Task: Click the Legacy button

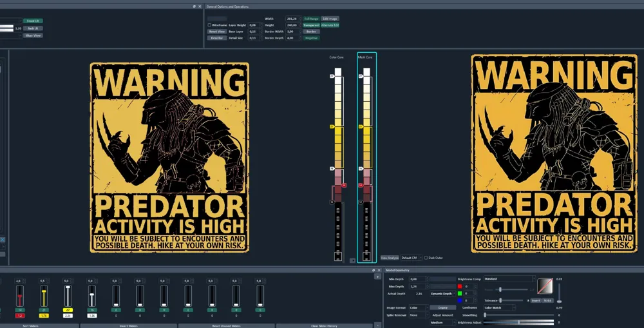Action: pyautogui.click(x=443, y=307)
